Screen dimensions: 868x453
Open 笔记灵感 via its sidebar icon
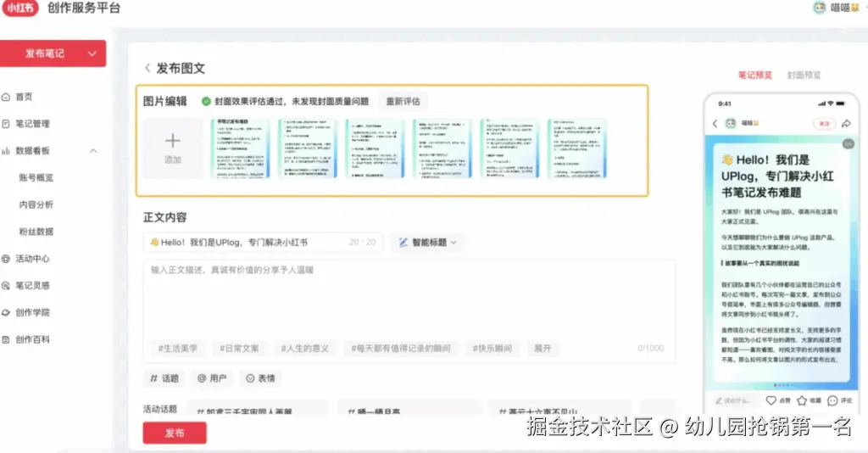coord(6,286)
